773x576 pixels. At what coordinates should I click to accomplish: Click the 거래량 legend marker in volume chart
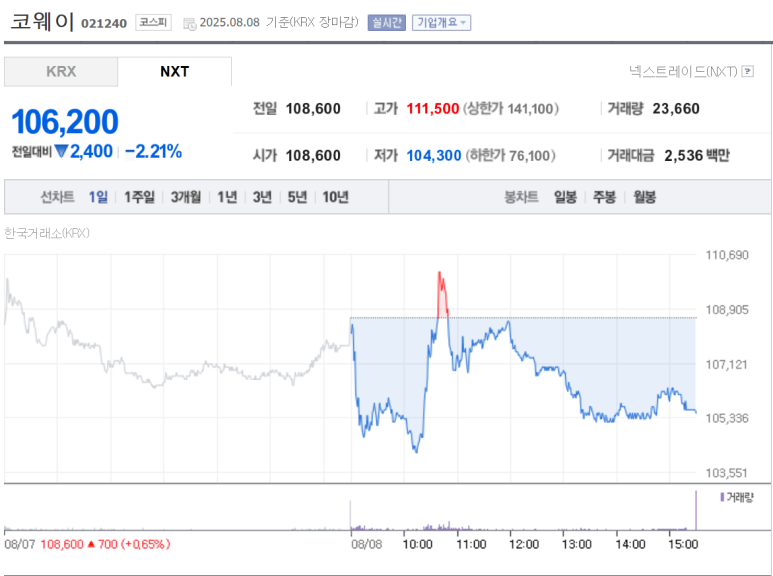coord(722,497)
